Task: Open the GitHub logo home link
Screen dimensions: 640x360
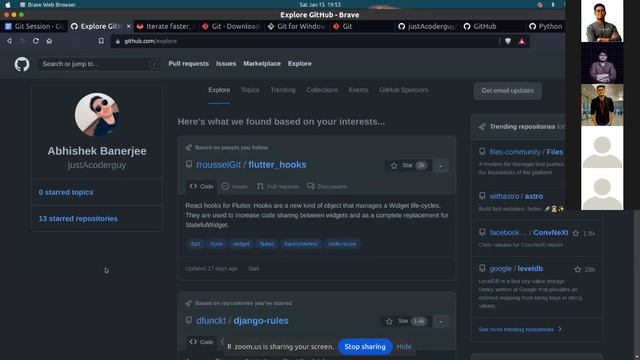Action: 22,64
